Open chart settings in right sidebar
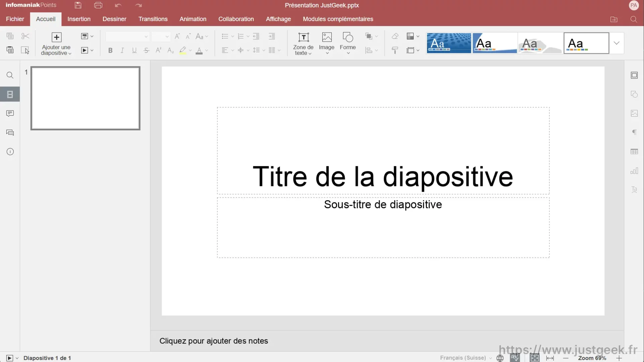 coord(634,171)
